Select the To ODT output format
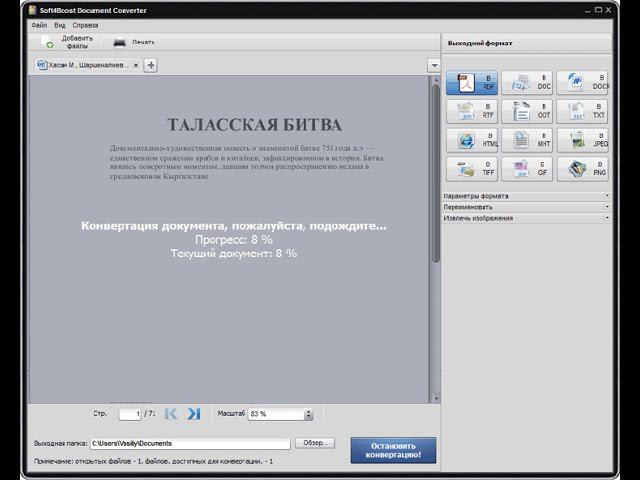640x480 pixels. click(527, 111)
